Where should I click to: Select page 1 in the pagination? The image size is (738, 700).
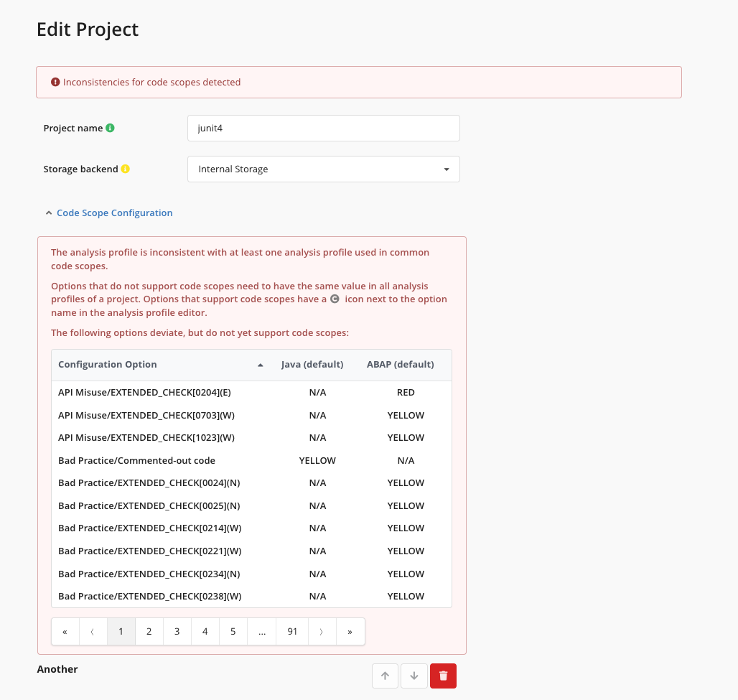click(x=121, y=632)
